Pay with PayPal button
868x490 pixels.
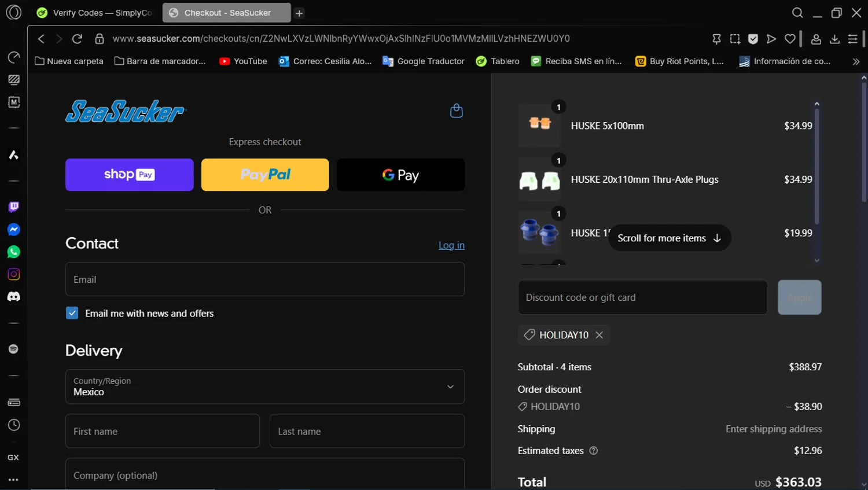click(265, 175)
